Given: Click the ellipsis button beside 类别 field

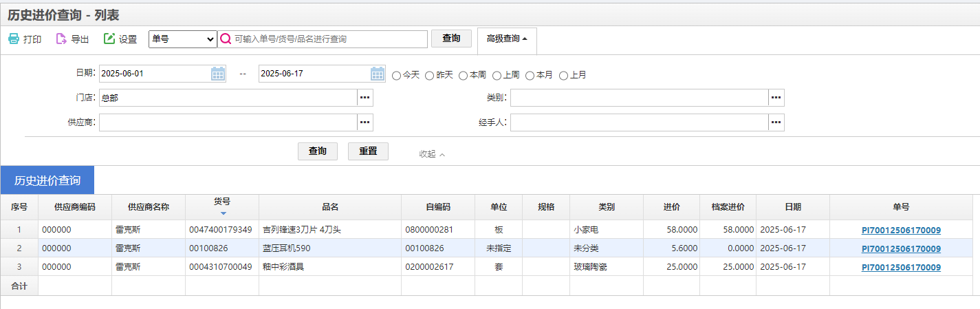Looking at the screenshot, I should pyautogui.click(x=776, y=98).
